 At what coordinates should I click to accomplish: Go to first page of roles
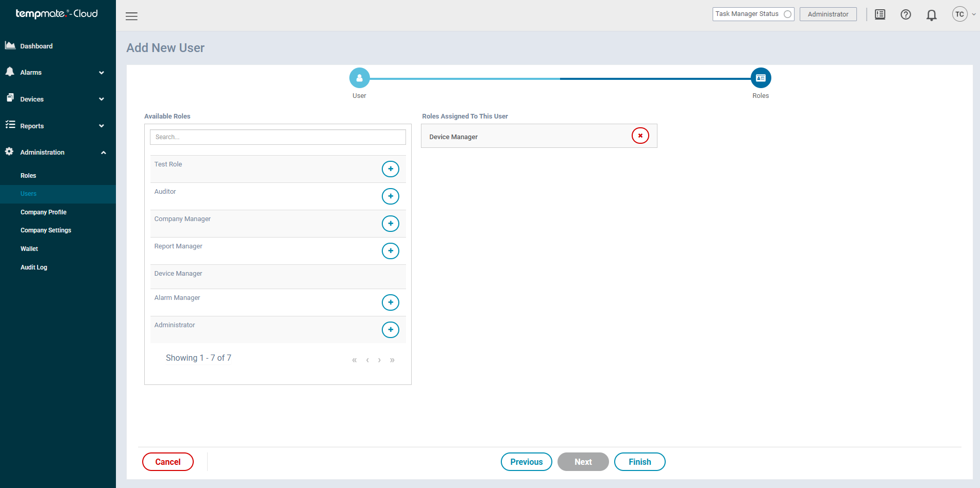click(354, 360)
